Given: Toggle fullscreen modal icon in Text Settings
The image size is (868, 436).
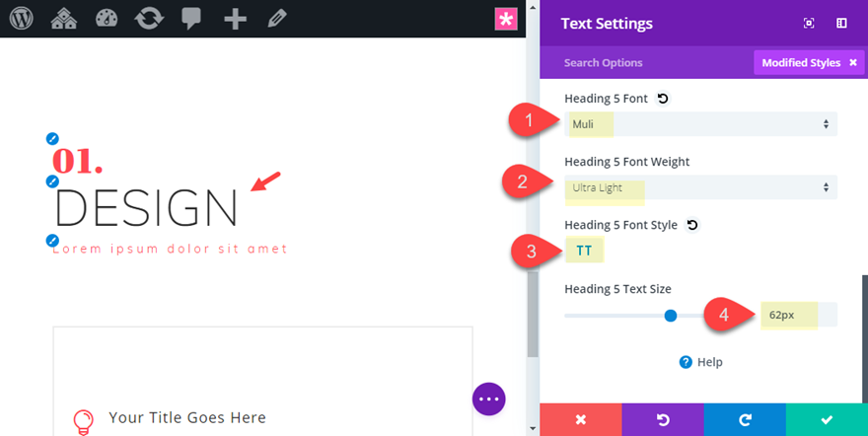Looking at the screenshot, I should pyautogui.click(x=809, y=24).
